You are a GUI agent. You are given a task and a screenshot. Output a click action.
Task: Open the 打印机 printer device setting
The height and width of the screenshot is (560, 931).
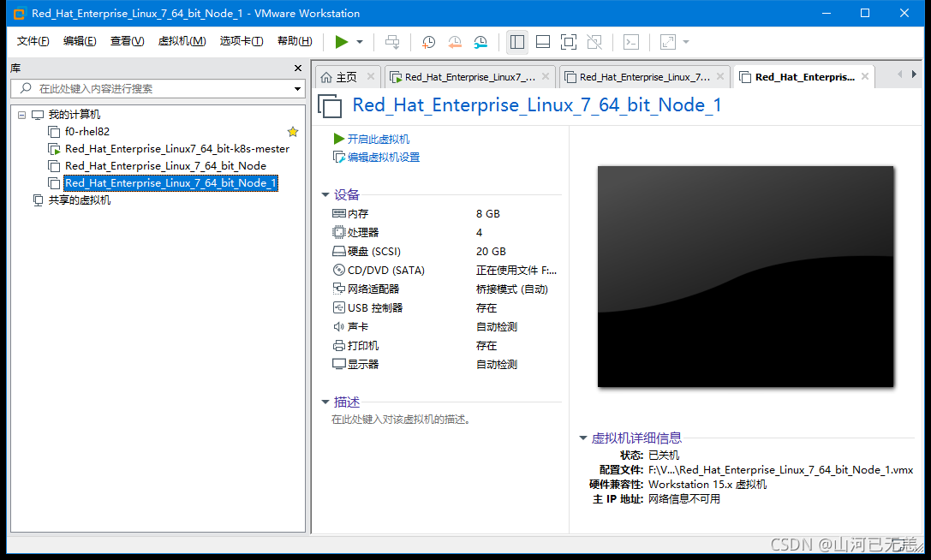point(363,346)
